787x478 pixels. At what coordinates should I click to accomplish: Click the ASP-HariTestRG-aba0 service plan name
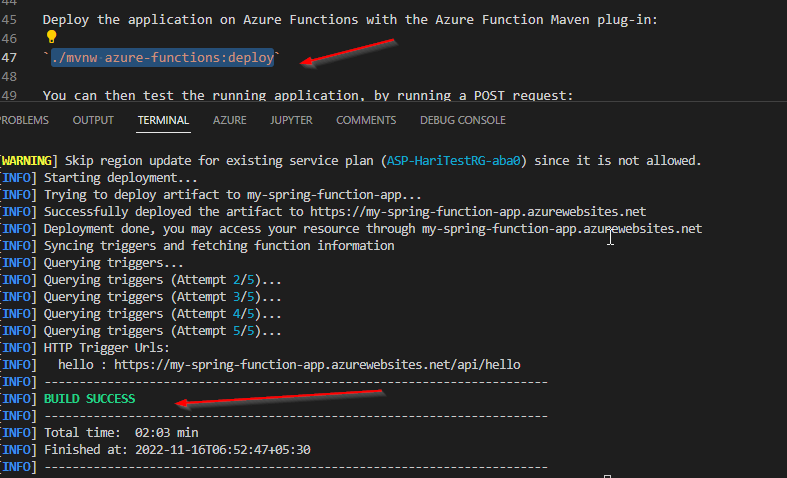point(455,160)
